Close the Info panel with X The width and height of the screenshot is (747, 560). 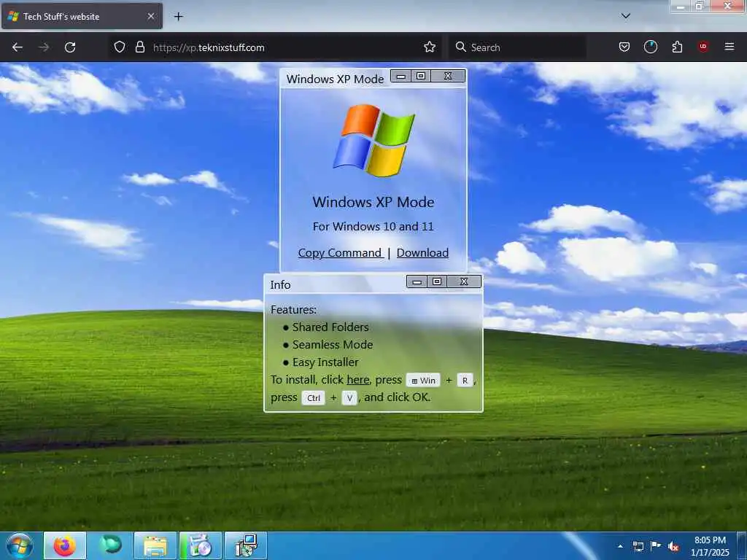(464, 282)
